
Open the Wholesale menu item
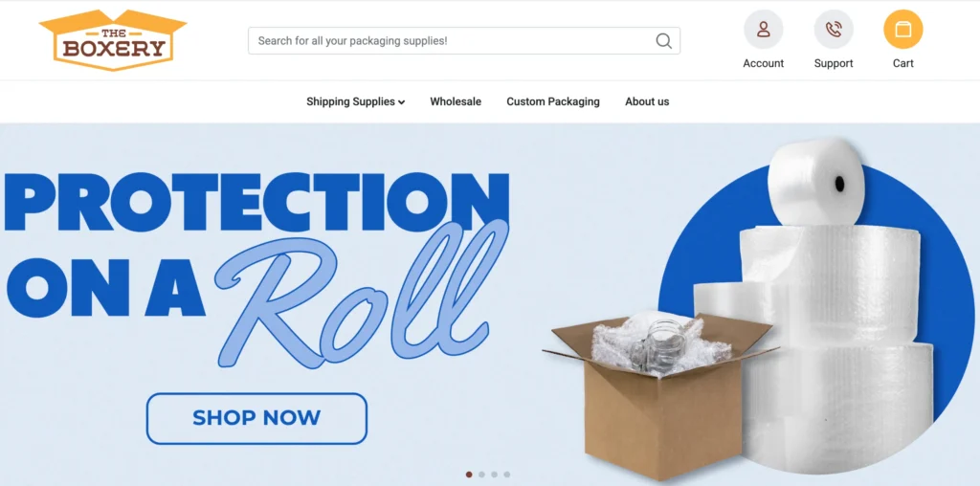pyautogui.click(x=456, y=101)
